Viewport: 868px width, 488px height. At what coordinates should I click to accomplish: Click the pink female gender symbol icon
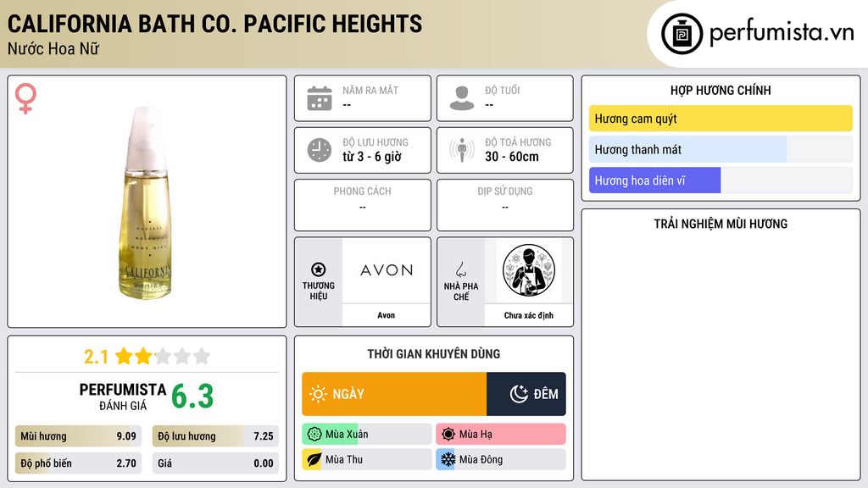pos(25,98)
